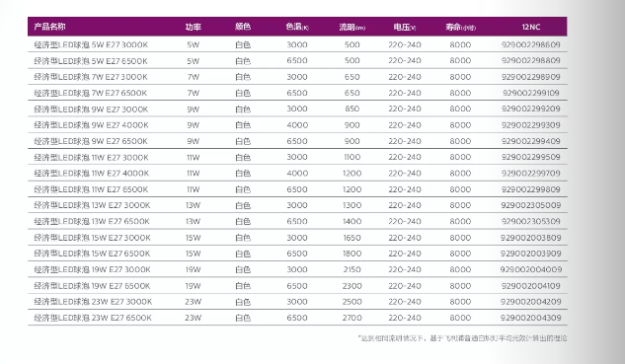The image size is (625, 364).
Task: Click the 经济型LED球泡 11W E27 4000K name
Action: coord(92,174)
